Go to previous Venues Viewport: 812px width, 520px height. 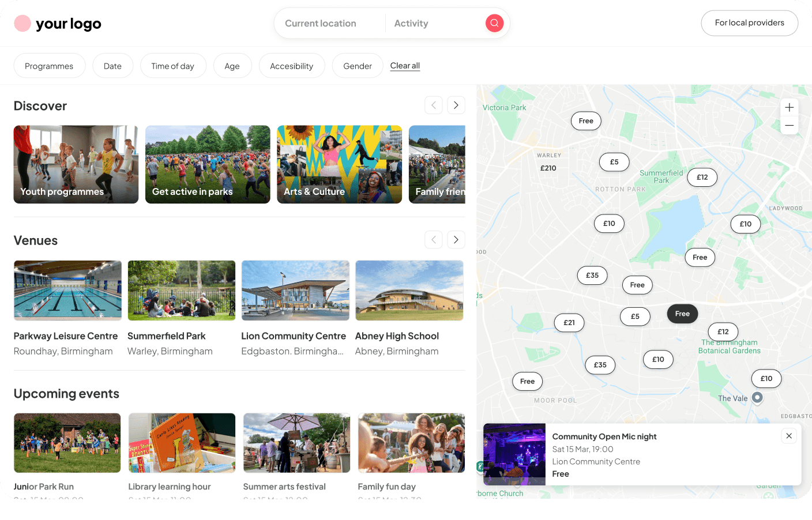pyautogui.click(x=434, y=240)
